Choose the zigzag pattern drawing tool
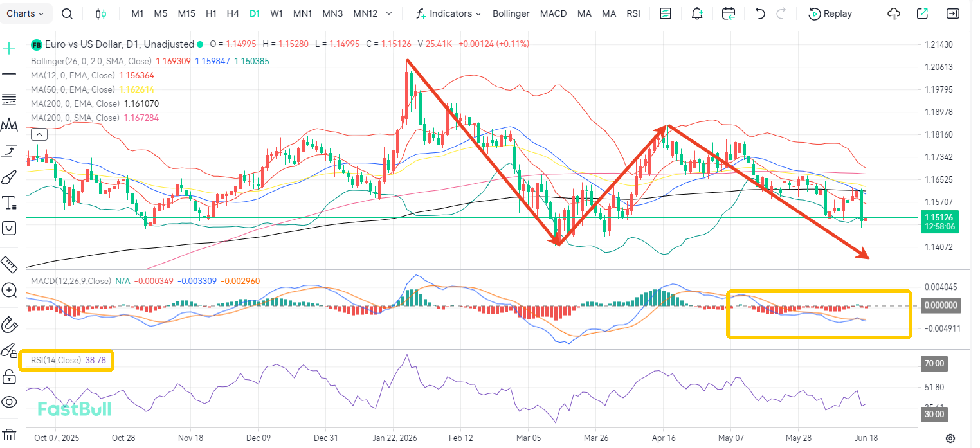The height and width of the screenshot is (448, 980). [x=9, y=125]
